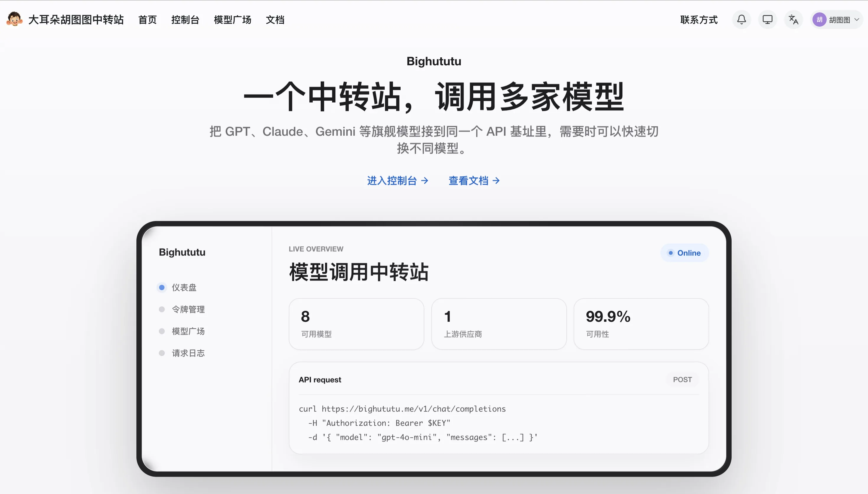Click the Authorization Bearer $KEY line
Viewport: 868px width, 494px height.
coord(379,423)
